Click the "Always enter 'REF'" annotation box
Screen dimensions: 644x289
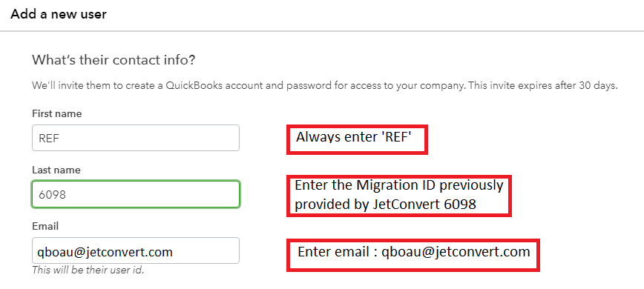pos(357,139)
